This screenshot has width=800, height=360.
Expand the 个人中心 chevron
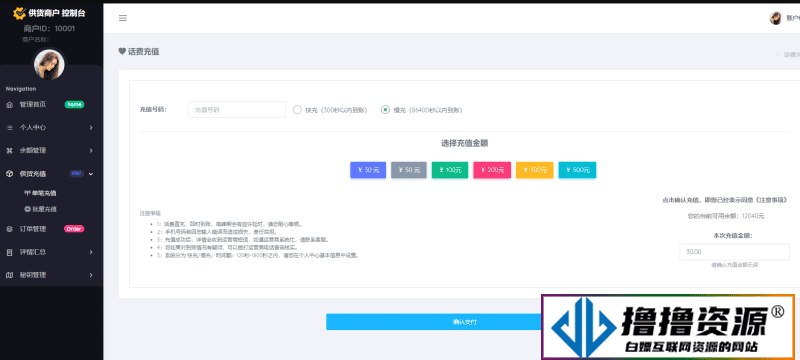tap(91, 127)
